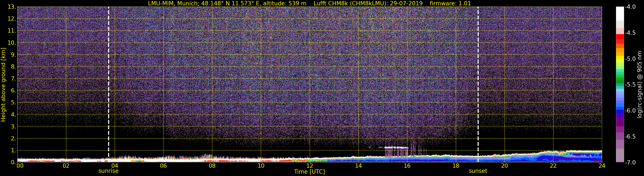
Task: Click the "12" tick on the time axis
Action: point(310,166)
